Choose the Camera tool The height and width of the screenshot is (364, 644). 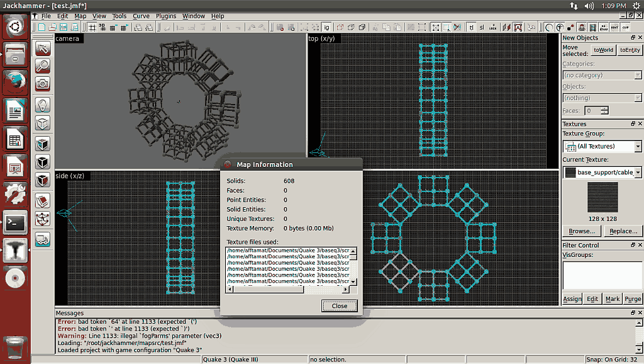click(x=42, y=83)
